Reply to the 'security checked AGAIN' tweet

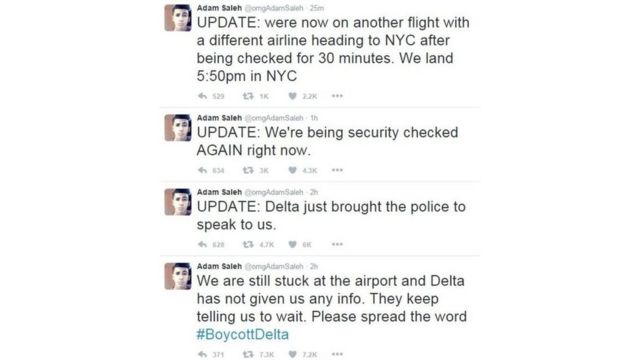click(202, 170)
